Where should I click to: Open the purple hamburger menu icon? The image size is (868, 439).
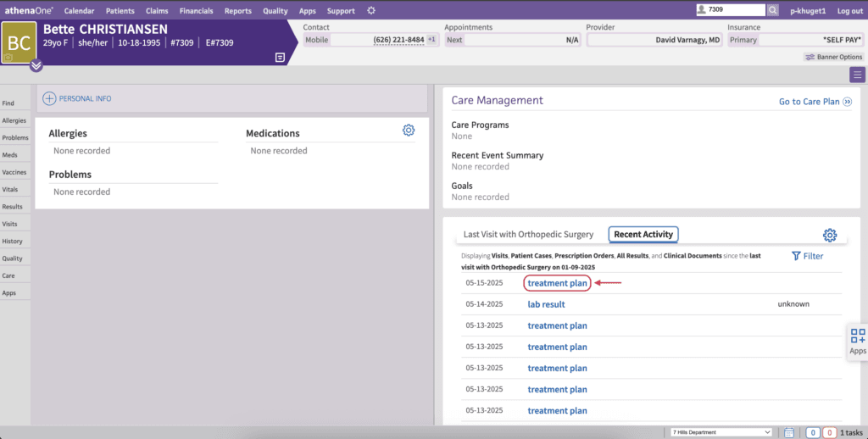(x=857, y=75)
